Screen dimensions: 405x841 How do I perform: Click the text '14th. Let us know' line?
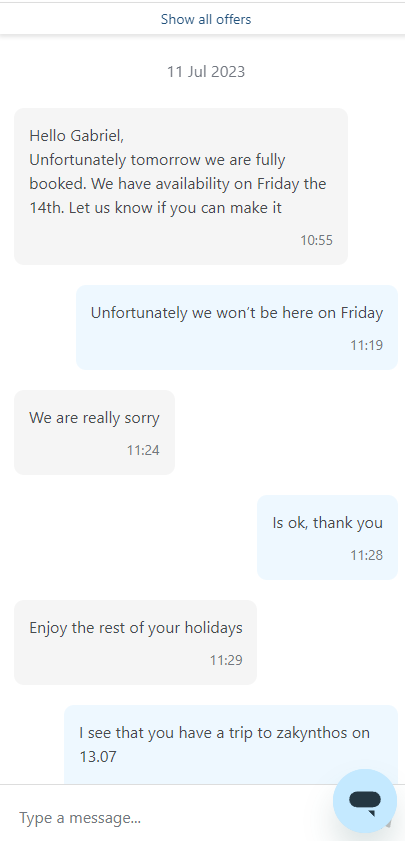pyautogui.click(x=156, y=208)
